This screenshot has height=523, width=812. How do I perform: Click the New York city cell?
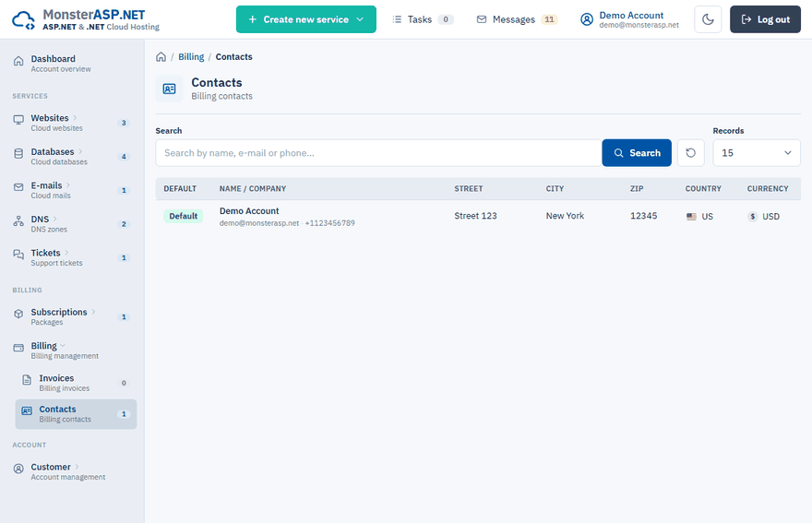[565, 216]
